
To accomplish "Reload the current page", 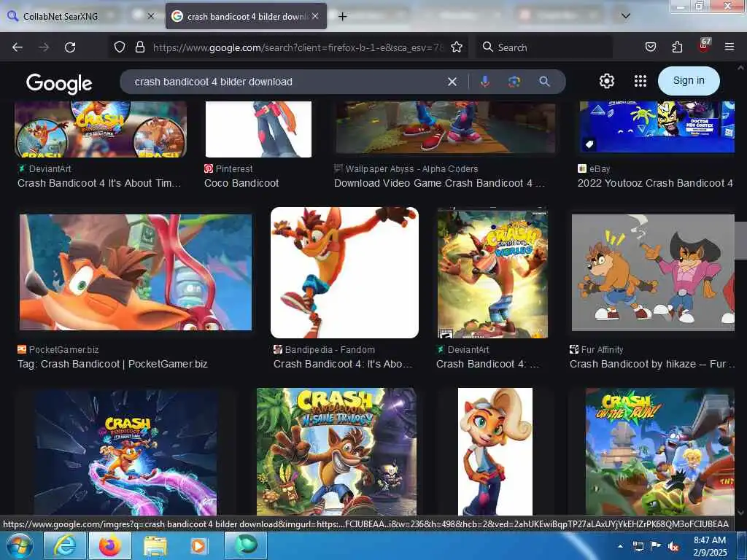I will click(x=70, y=47).
